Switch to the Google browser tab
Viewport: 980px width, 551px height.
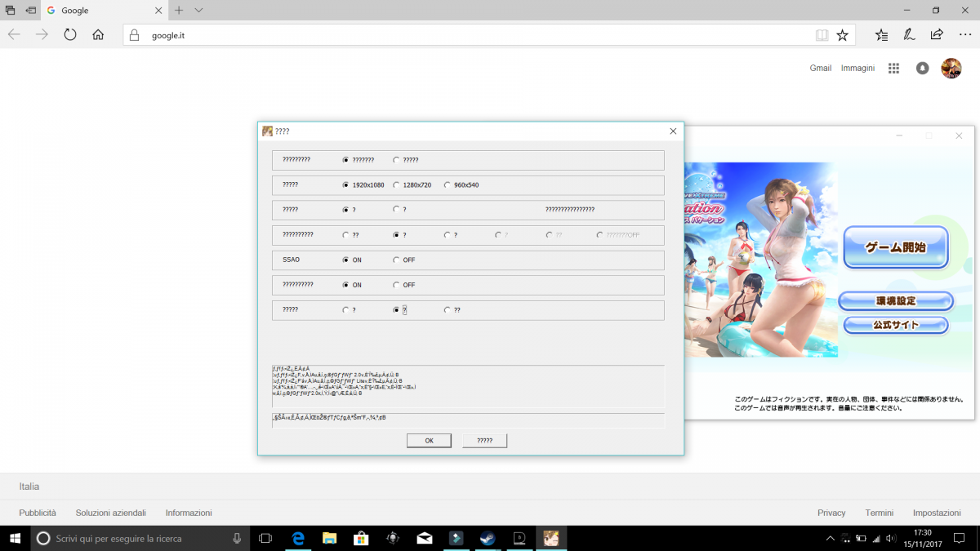coord(98,11)
